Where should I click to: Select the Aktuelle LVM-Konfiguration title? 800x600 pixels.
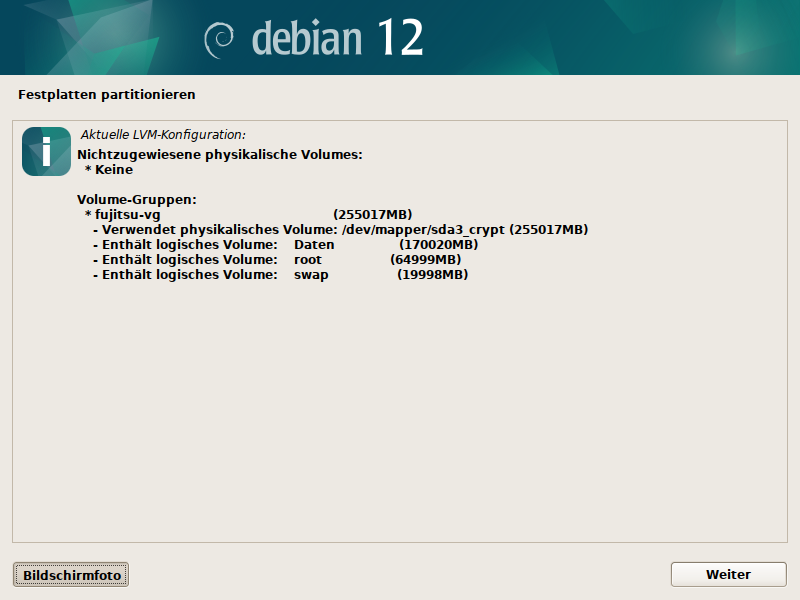tap(163, 134)
